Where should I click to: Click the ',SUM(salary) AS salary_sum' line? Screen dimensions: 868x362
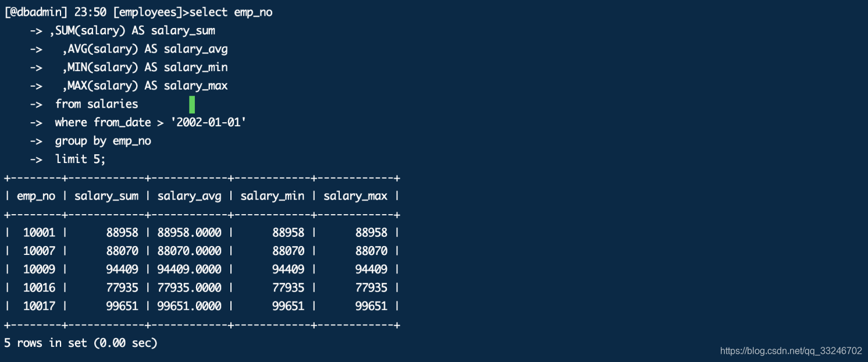tap(133, 31)
